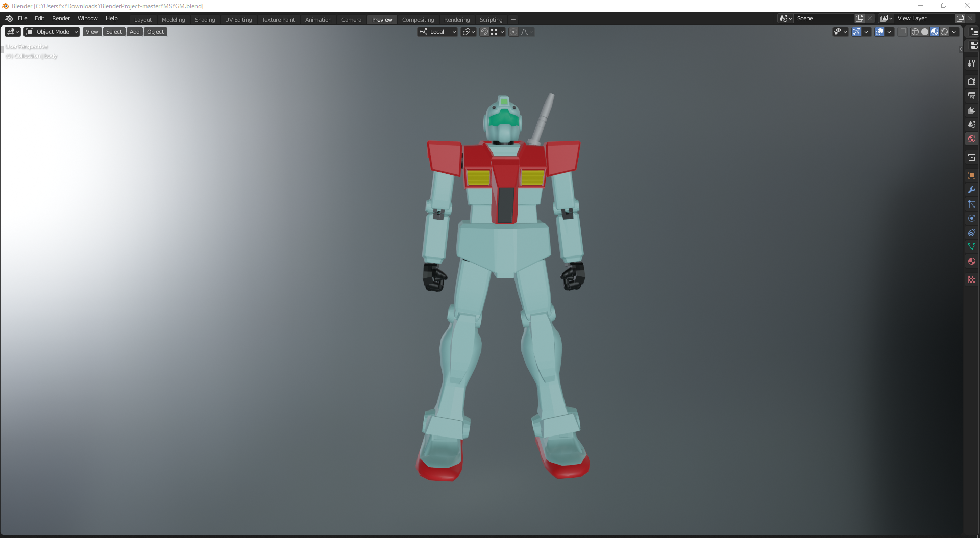The image size is (980, 538).
Task: Click the Outliner editor type icon
Action: [x=974, y=32]
